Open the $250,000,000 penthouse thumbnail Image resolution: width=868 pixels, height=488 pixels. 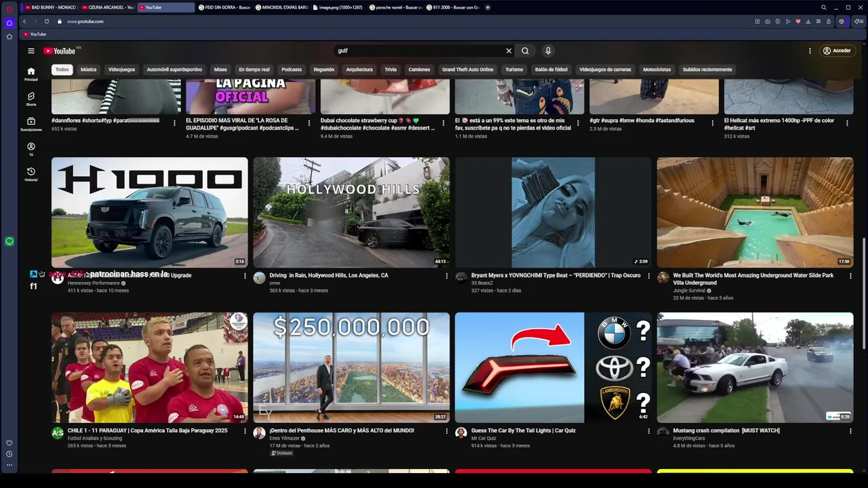pyautogui.click(x=351, y=367)
